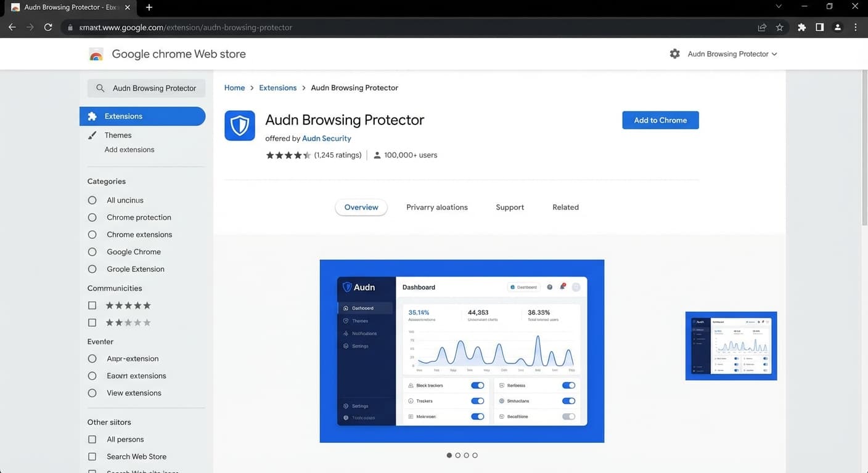The width and height of the screenshot is (868, 473).
Task: Open Themes via the paintbrush icon
Action: (x=92, y=135)
